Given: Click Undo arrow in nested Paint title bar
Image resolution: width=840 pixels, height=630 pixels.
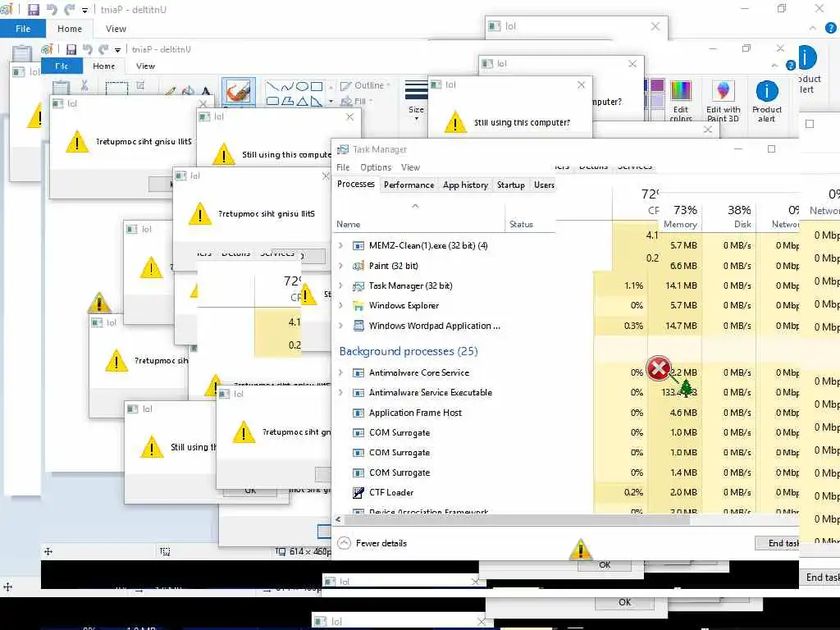Looking at the screenshot, I should (x=87, y=49).
